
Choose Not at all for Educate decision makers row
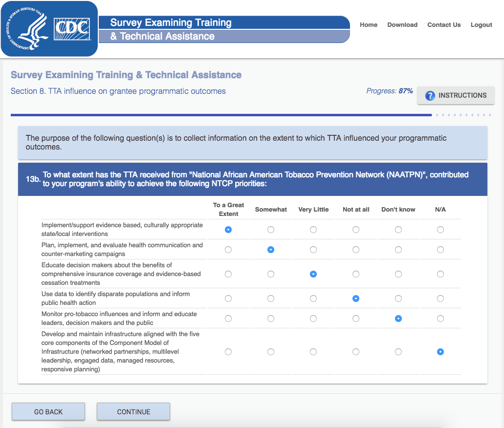pos(356,274)
